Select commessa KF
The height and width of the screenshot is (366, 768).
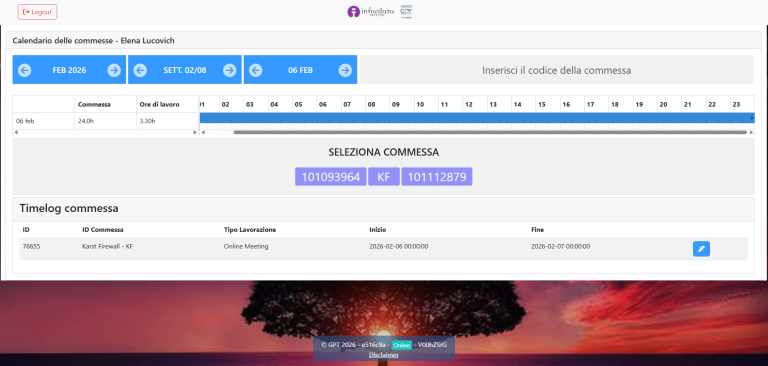384,177
